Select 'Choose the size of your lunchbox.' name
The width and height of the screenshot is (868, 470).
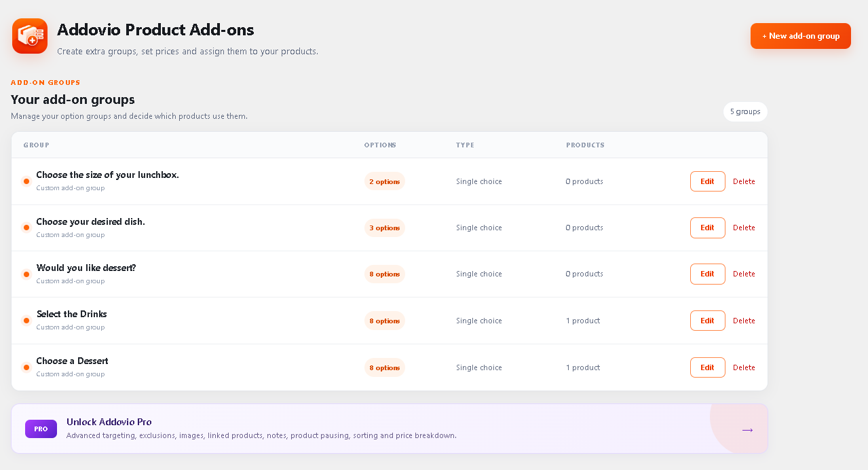[108, 175]
